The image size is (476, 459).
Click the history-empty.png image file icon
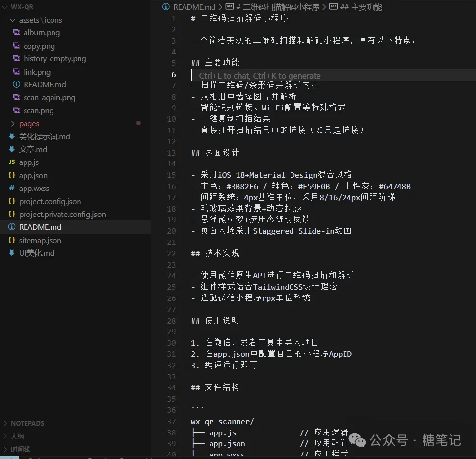pyautogui.click(x=17, y=58)
